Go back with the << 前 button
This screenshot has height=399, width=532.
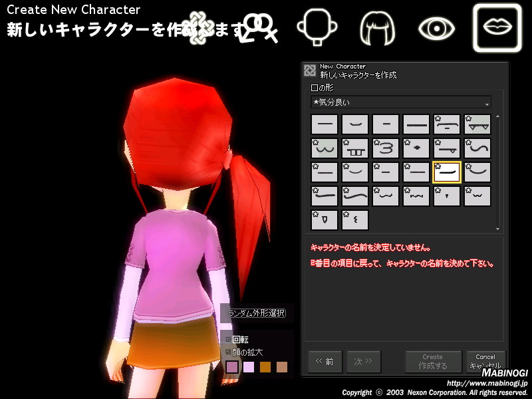[x=325, y=362]
